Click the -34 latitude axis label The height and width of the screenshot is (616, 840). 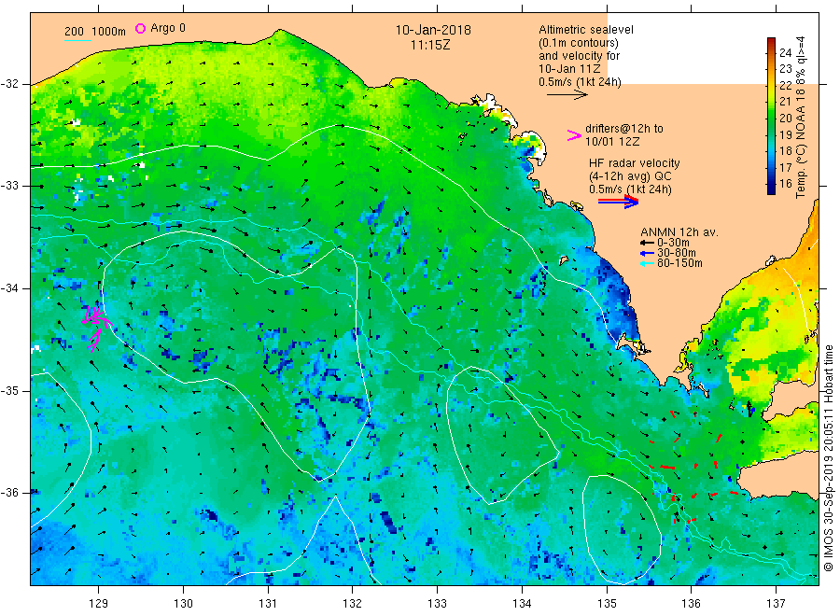tap(9, 288)
